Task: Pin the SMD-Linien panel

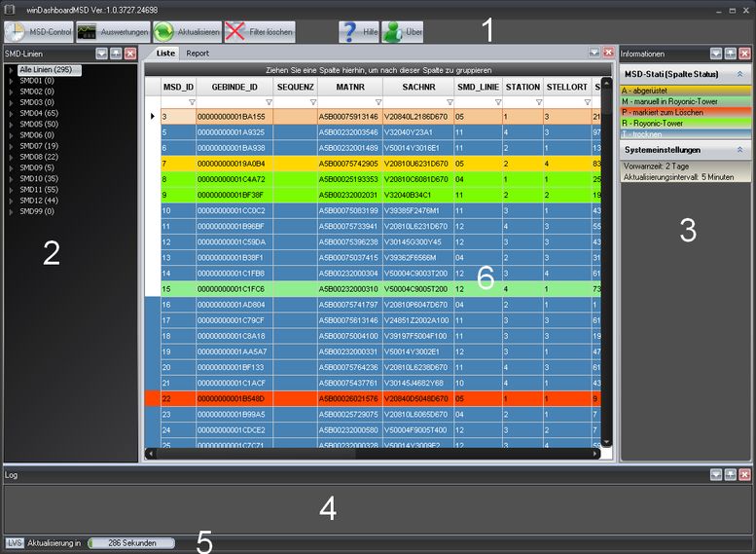Action: pos(116,54)
